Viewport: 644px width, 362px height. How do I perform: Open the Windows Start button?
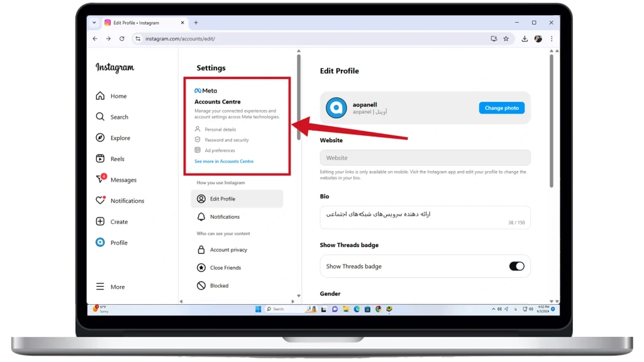tap(258, 309)
